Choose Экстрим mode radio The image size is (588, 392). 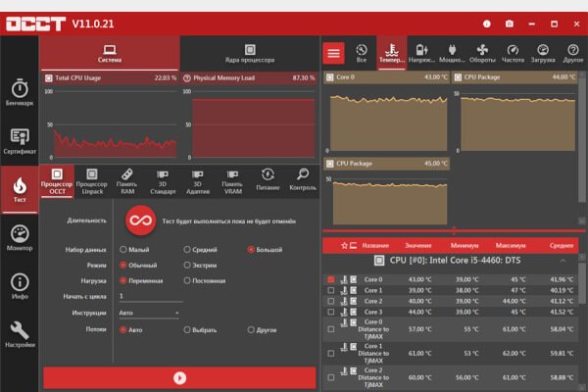(x=187, y=266)
